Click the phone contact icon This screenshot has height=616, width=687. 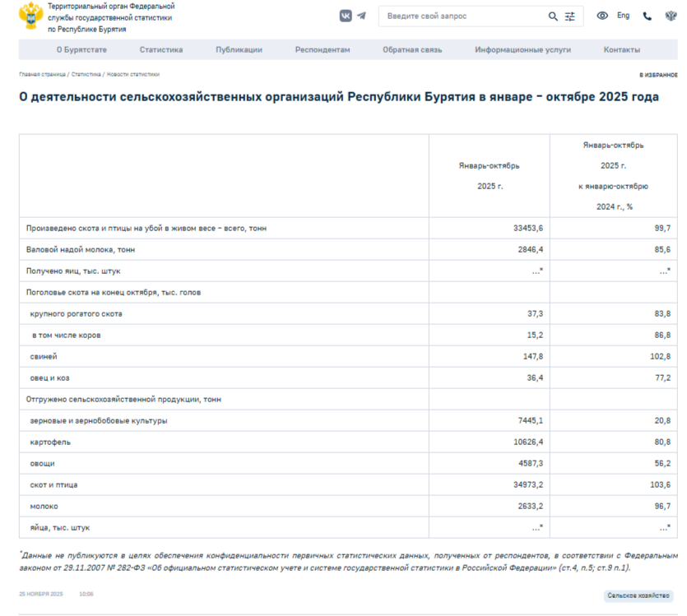pyautogui.click(x=647, y=16)
